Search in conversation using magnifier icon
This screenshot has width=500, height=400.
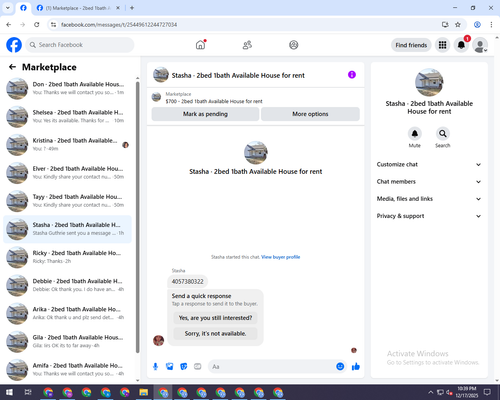pos(443,134)
